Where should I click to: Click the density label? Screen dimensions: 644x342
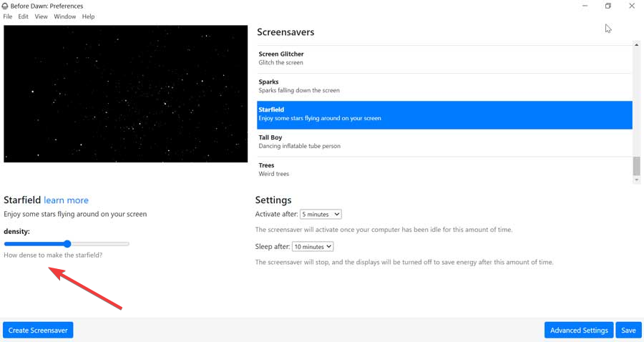[17, 232]
